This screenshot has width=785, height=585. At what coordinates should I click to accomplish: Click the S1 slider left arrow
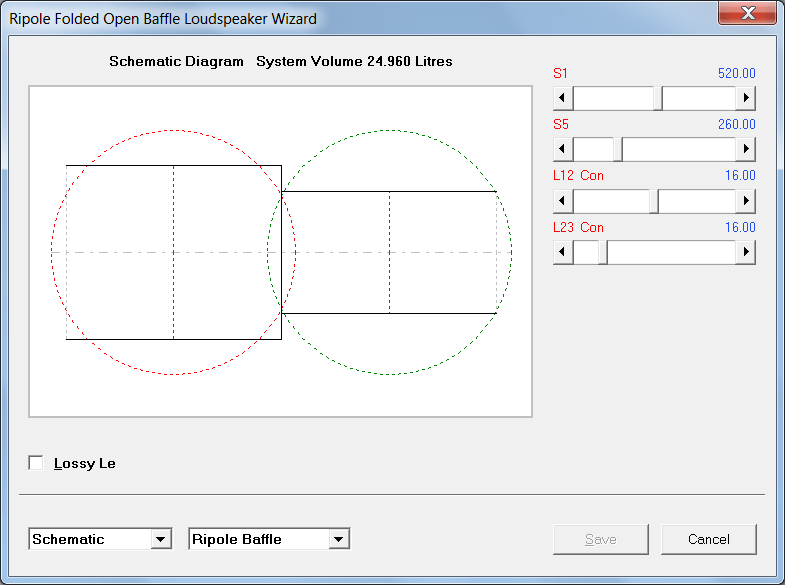563,98
